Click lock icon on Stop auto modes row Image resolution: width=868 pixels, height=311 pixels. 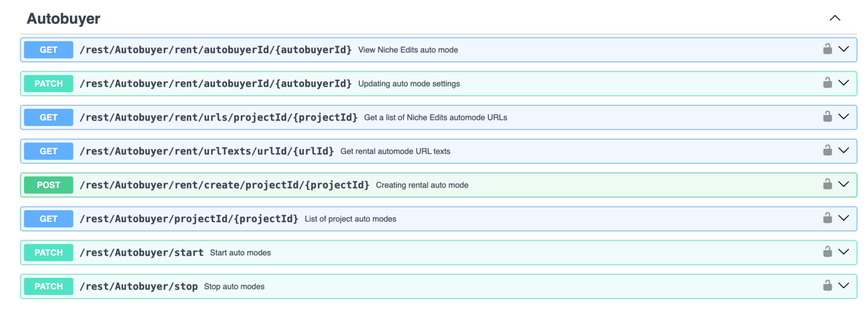point(827,286)
